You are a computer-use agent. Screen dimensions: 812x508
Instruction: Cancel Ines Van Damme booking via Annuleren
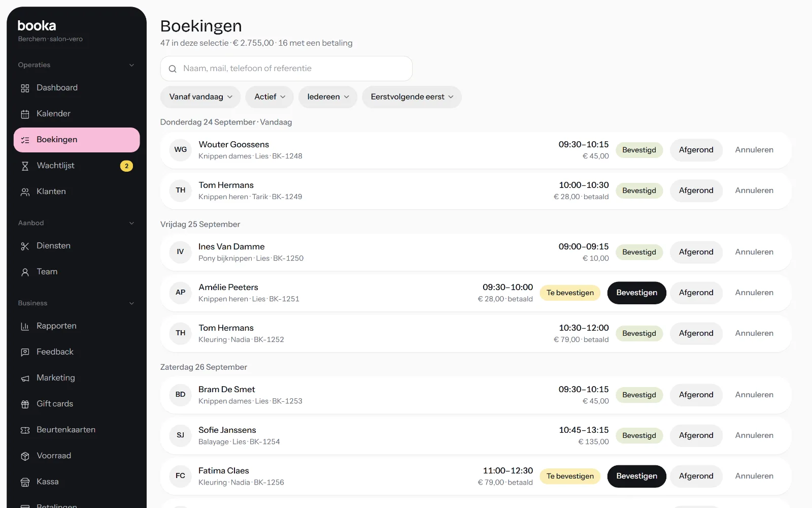point(754,252)
